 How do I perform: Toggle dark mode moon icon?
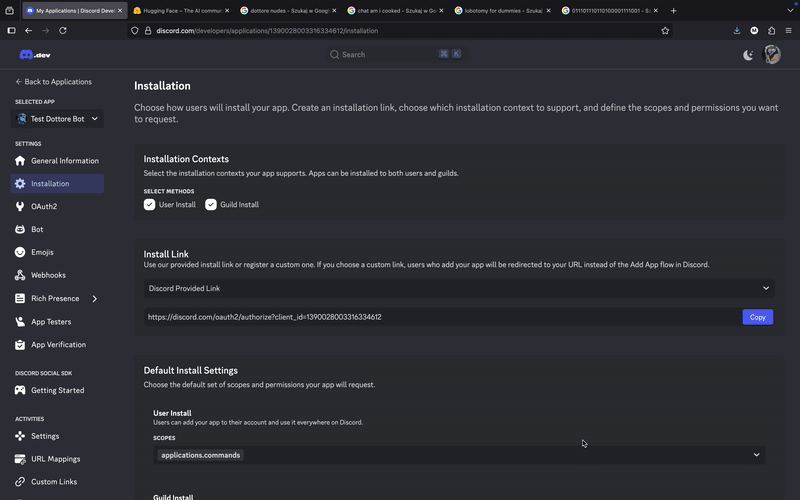point(748,55)
